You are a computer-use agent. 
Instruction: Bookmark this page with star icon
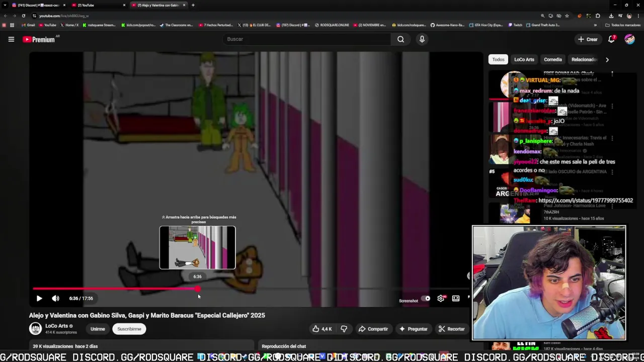(568, 16)
